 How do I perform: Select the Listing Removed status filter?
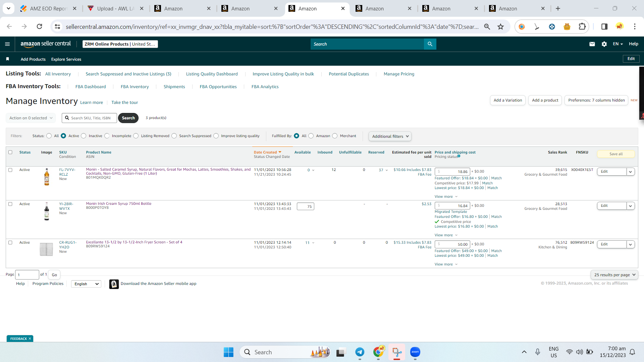click(136, 136)
